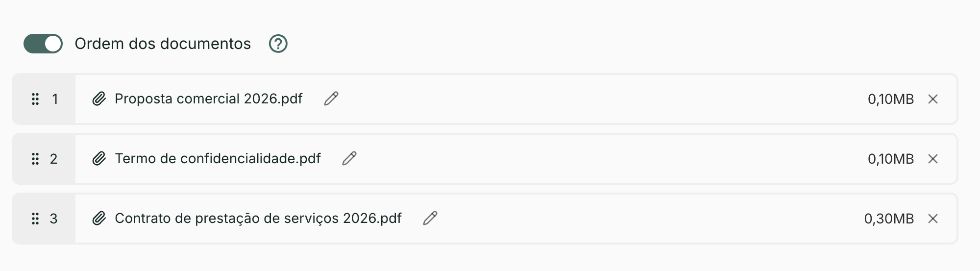
Task: Remove Proposta comercial 2026.pdf with the X
Action: 933,99
